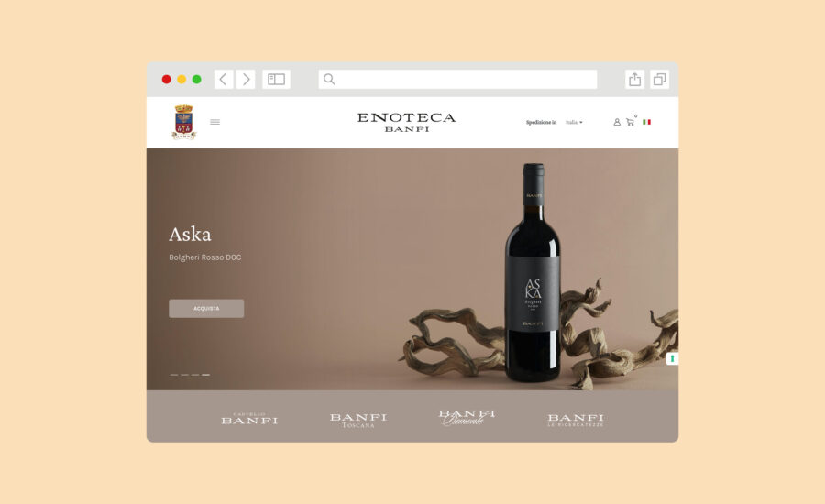Open the user account icon

(x=617, y=122)
